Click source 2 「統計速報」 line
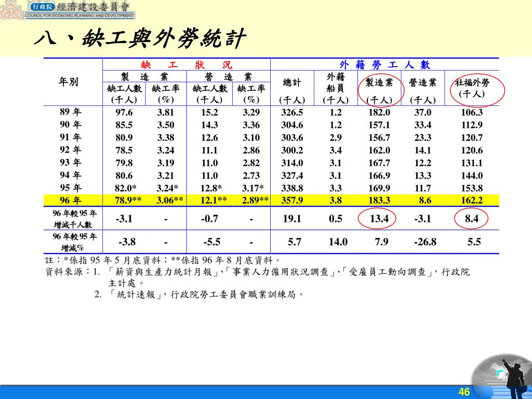The image size is (532, 399). pos(199,294)
